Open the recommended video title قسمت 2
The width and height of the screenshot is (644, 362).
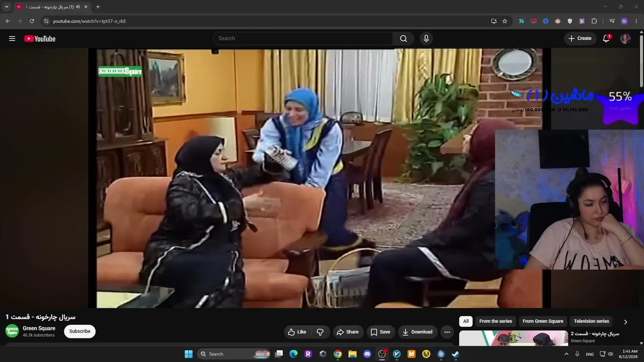tap(595, 334)
